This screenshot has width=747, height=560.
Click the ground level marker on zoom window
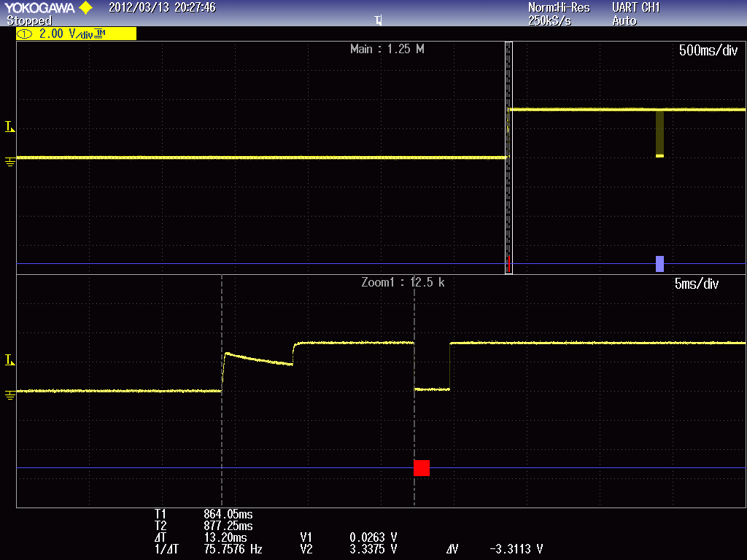[10, 395]
